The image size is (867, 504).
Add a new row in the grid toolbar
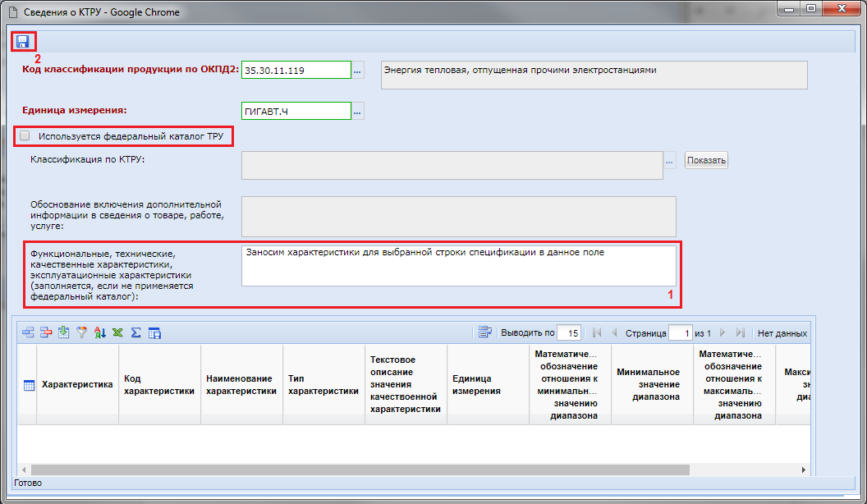29,332
